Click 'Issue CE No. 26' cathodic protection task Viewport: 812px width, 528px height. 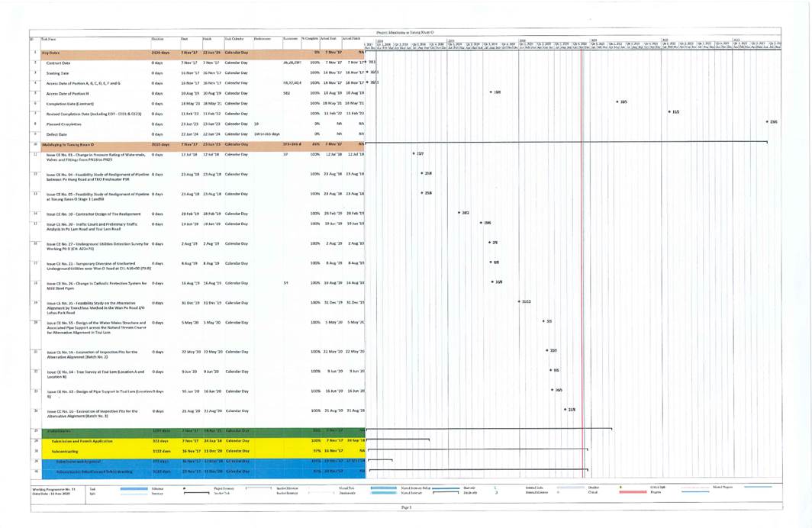coord(96,285)
